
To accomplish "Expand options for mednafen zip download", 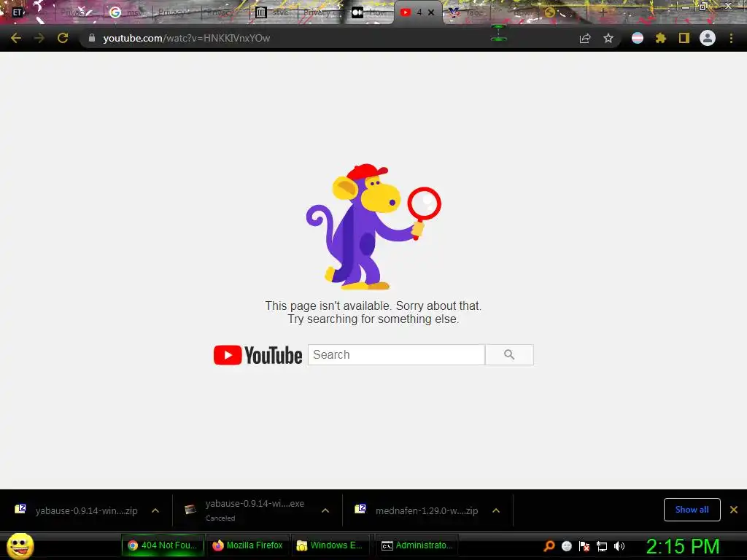I will tap(496, 510).
